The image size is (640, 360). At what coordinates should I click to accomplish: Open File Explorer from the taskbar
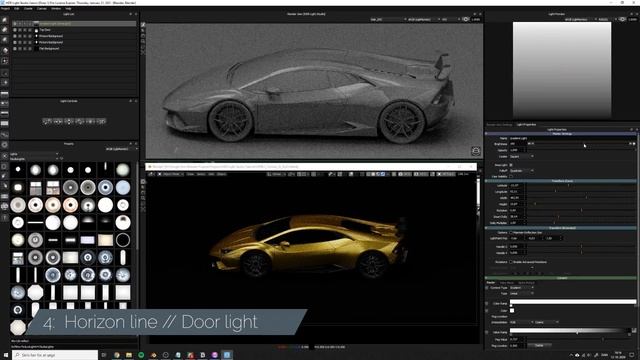coord(129,355)
